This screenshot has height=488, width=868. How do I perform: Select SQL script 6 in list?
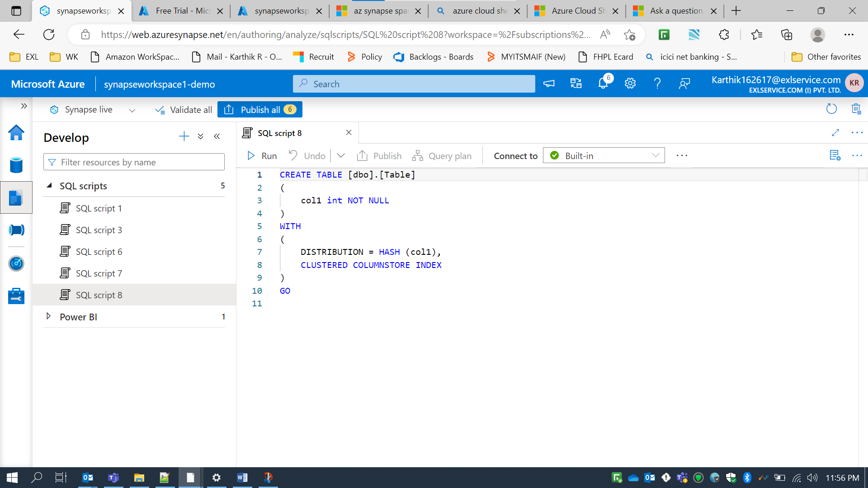[99, 252]
